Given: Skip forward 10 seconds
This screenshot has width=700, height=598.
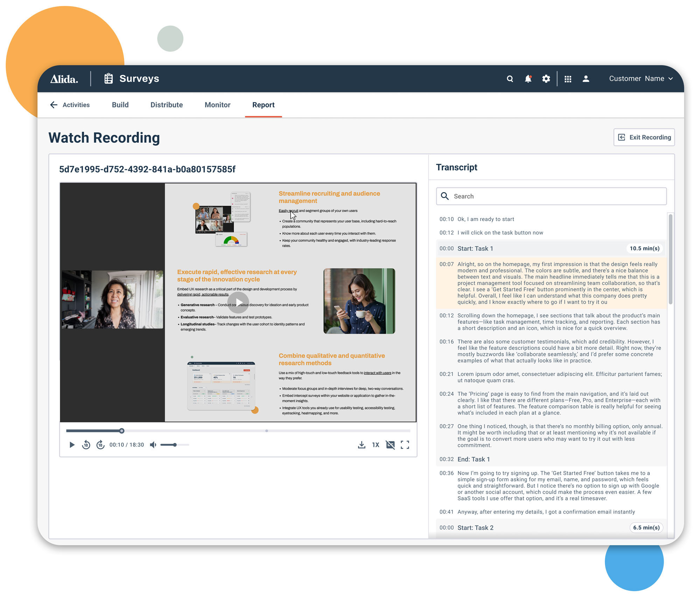Looking at the screenshot, I should click(100, 445).
